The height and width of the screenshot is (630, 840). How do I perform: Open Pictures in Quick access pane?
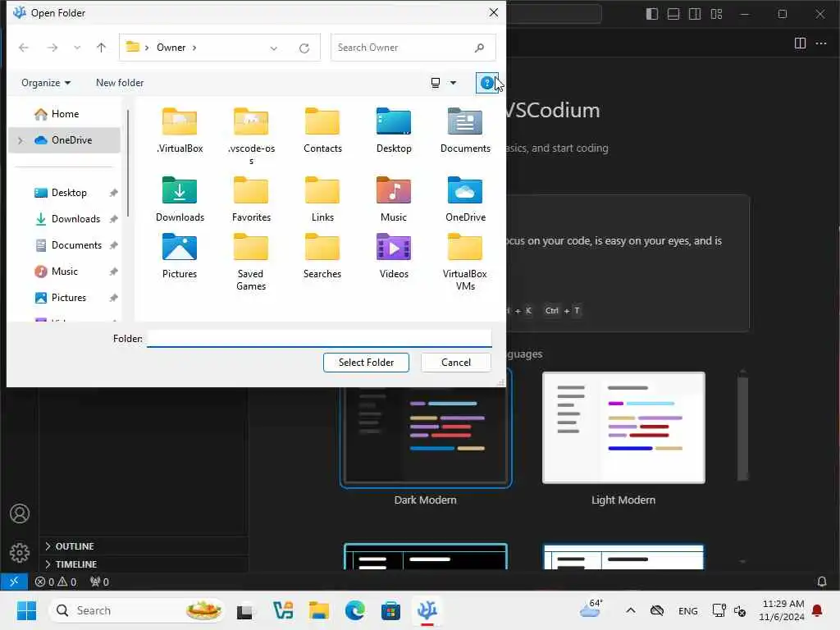[69, 297]
